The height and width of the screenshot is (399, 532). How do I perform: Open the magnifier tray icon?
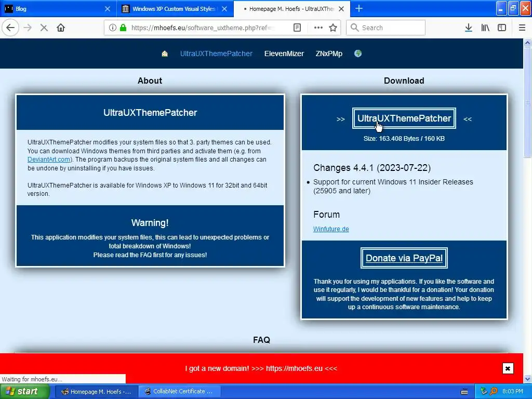pos(494,392)
